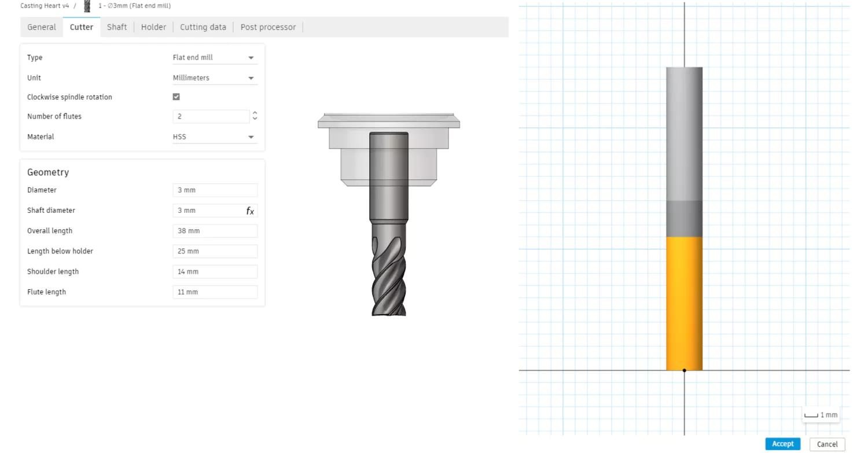The height and width of the screenshot is (453, 868).
Task: Click the Casting Heart v4 breadcrumb
Action: point(45,6)
